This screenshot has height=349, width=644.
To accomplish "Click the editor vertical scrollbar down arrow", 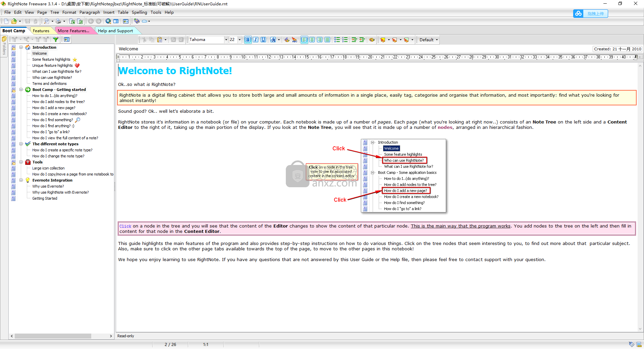I will tap(640, 329).
